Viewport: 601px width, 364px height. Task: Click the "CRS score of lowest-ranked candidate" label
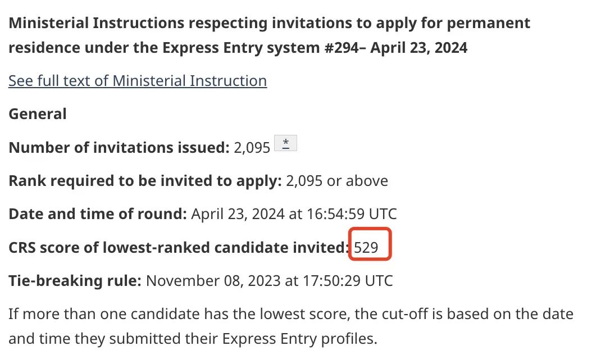(179, 247)
